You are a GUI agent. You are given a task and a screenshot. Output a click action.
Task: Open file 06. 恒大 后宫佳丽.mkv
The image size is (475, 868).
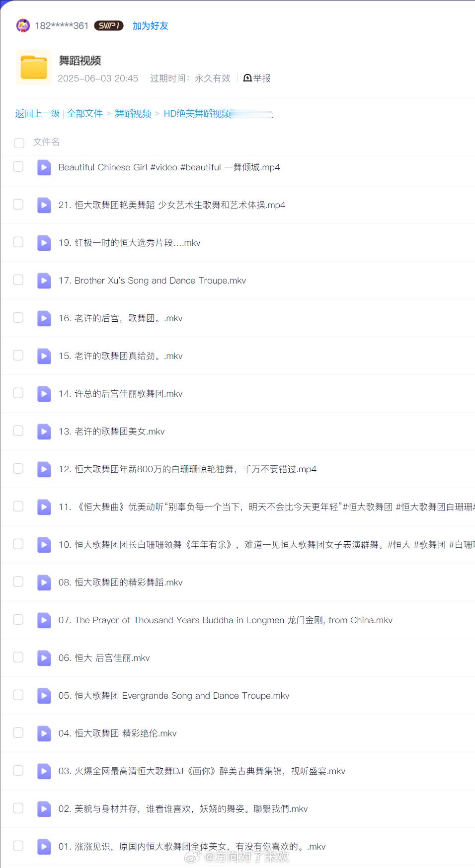click(104, 658)
